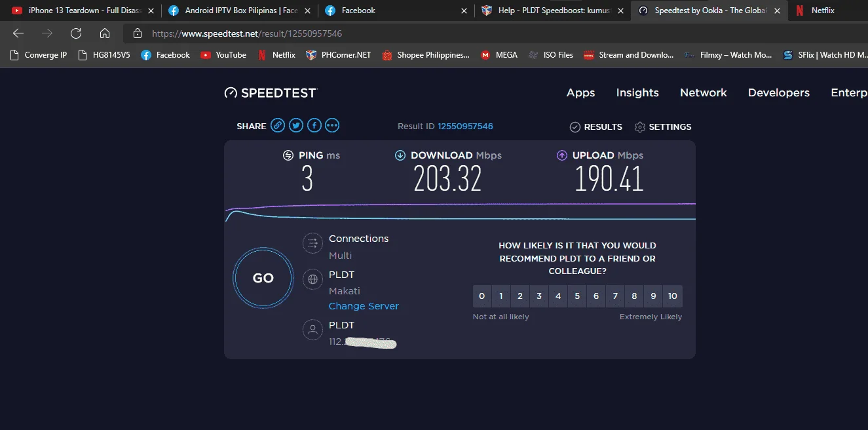Open Stream and Download bookmark
Viewport: 868px width, 430px height.
[x=629, y=55]
